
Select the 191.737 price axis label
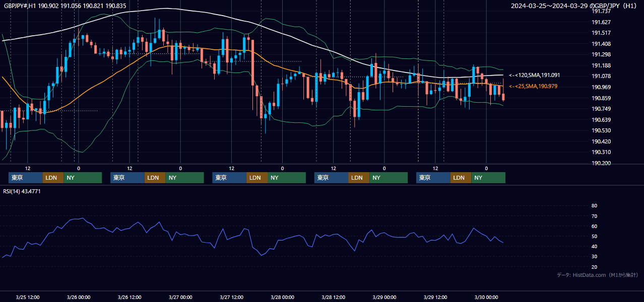pyautogui.click(x=601, y=11)
